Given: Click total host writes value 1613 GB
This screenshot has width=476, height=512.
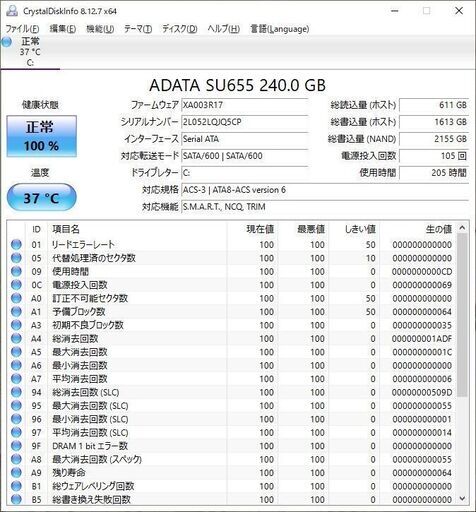Looking at the screenshot, I should coord(434,122).
